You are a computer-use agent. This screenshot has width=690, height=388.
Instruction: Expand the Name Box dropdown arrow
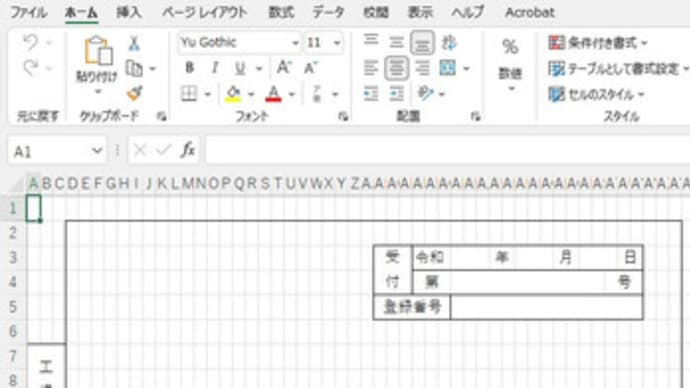coord(97,151)
